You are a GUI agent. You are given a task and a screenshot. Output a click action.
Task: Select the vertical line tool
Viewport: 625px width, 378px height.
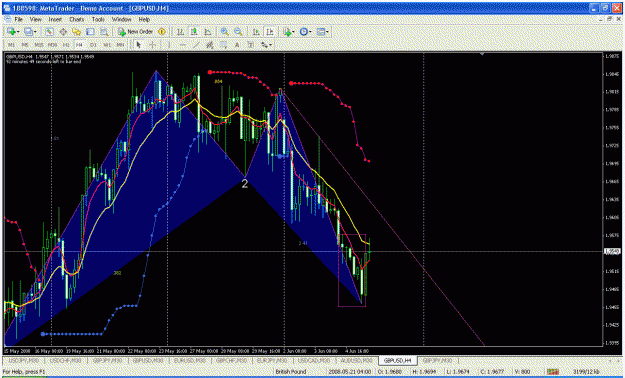pos(169,45)
